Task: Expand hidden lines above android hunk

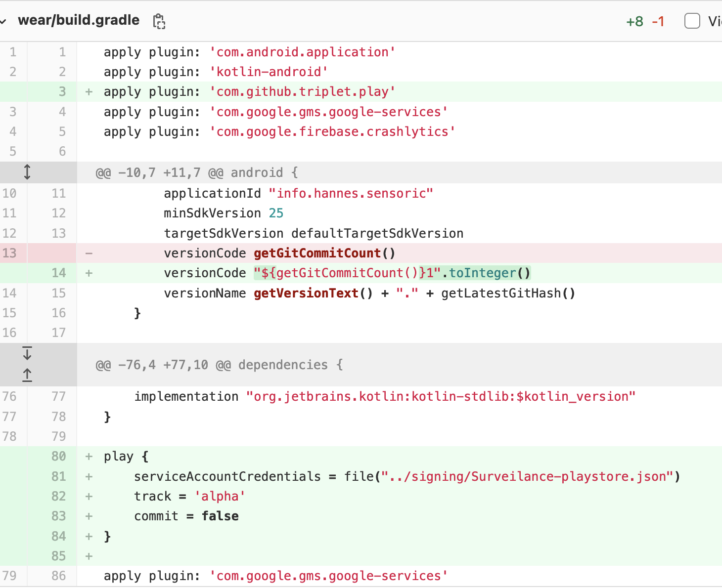Action: click(27, 172)
